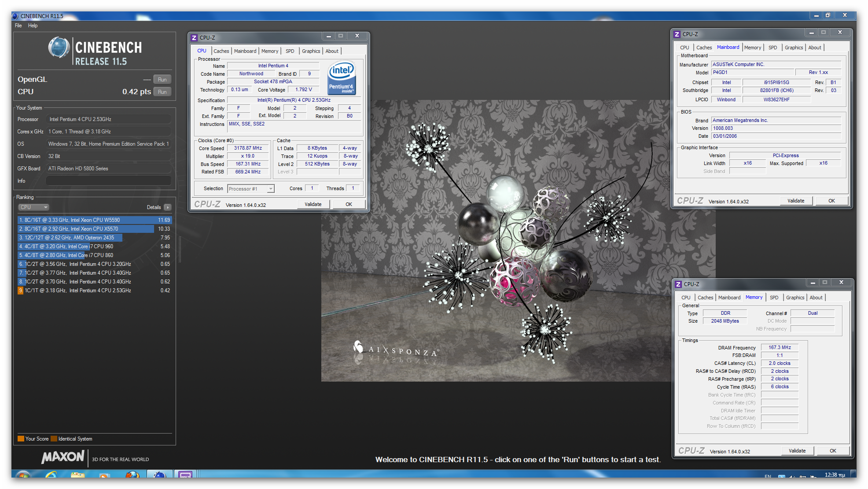
Task: Open Caches tab in the Memory window
Action: point(706,298)
